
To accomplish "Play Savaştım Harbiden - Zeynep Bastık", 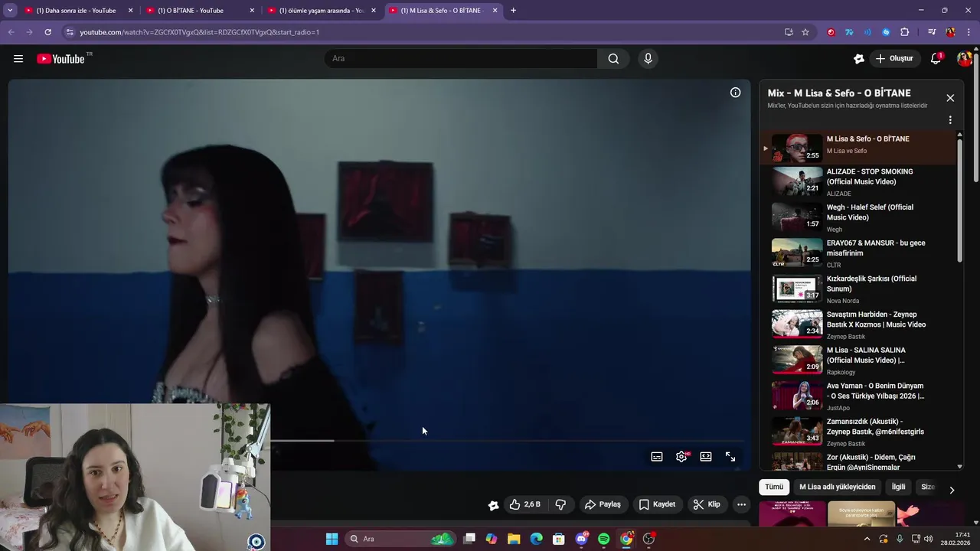I will pos(857,325).
